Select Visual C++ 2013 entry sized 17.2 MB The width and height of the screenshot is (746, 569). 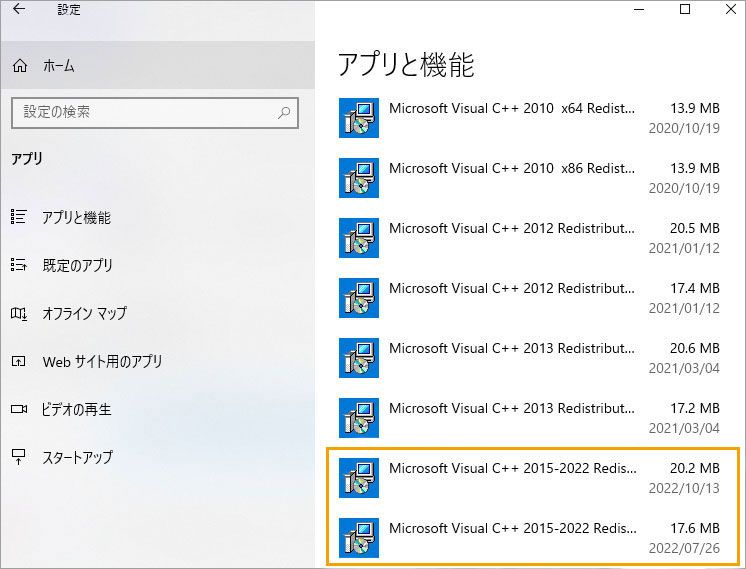coord(529,418)
